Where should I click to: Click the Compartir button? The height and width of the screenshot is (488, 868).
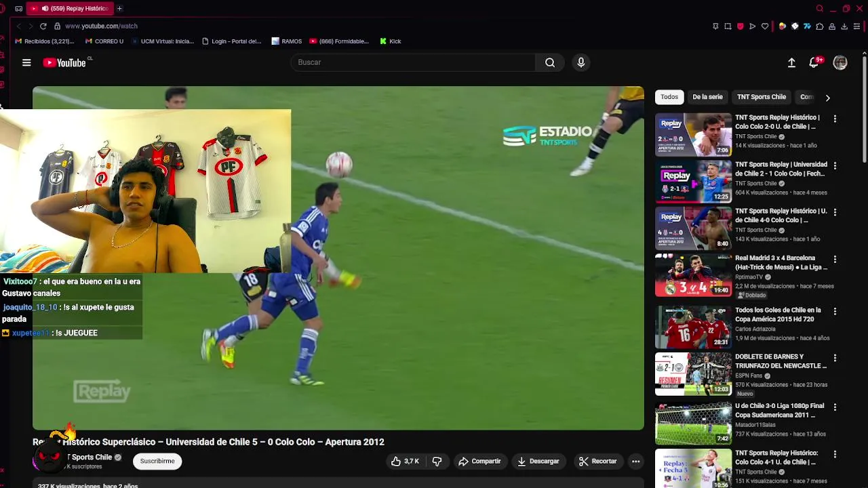[479, 461]
